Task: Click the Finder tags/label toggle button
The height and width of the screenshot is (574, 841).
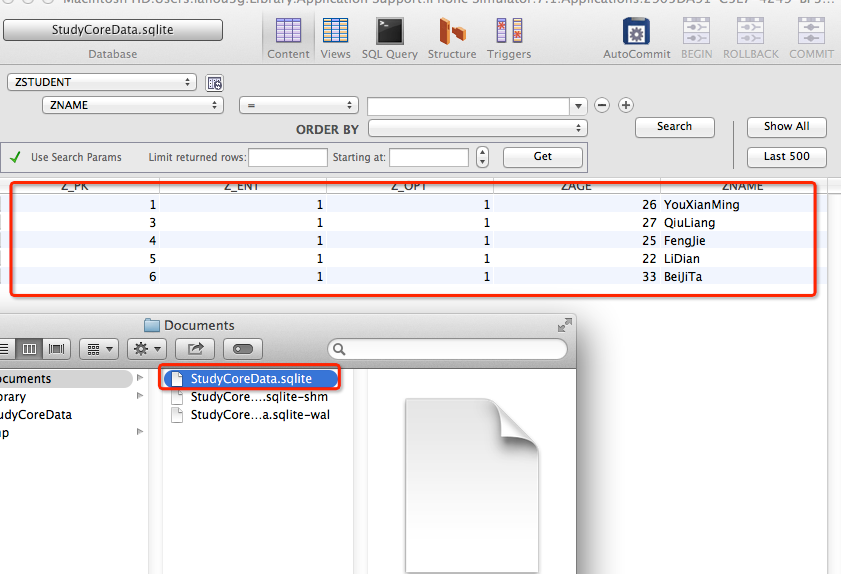Action: (x=242, y=349)
